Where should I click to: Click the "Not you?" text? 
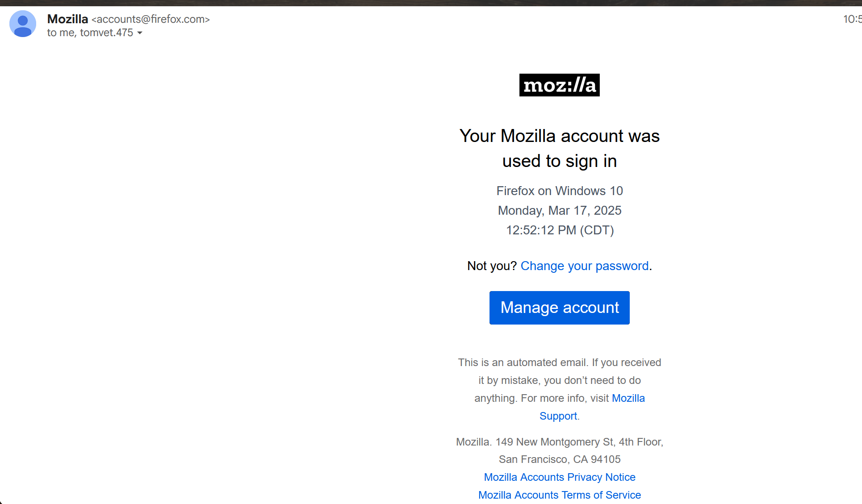point(491,266)
